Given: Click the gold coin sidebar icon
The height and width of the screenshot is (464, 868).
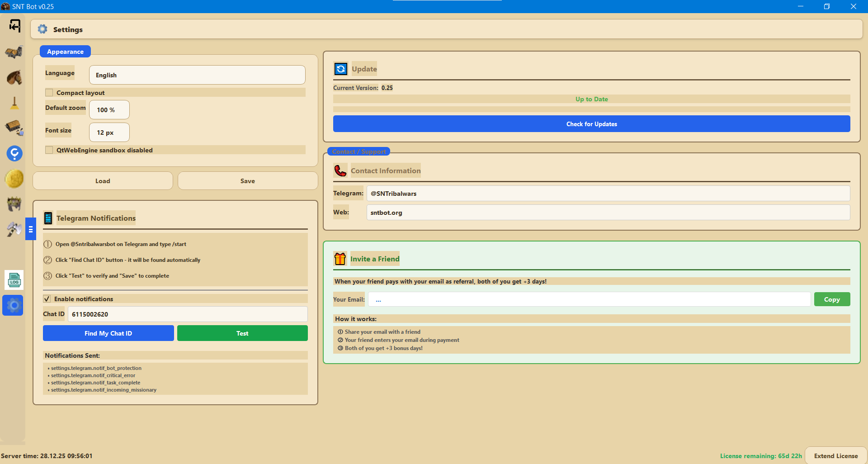Looking at the screenshot, I should tap(14, 179).
